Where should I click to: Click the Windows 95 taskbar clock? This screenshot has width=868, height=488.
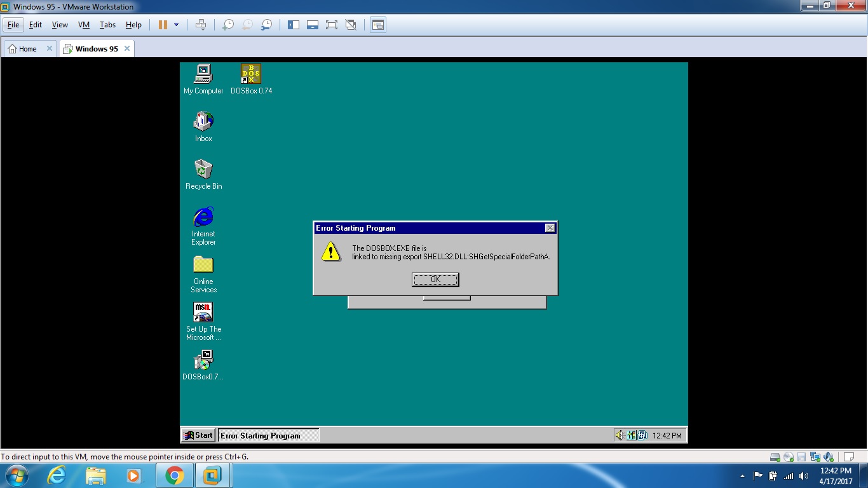(667, 436)
